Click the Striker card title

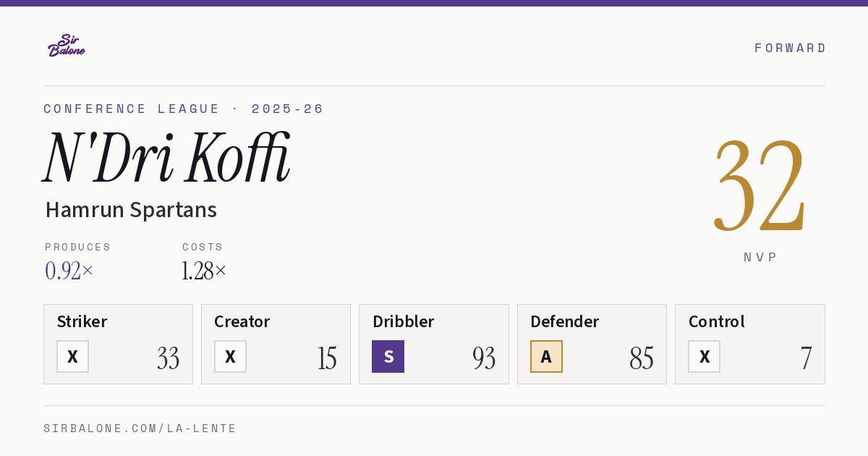click(82, 321)
